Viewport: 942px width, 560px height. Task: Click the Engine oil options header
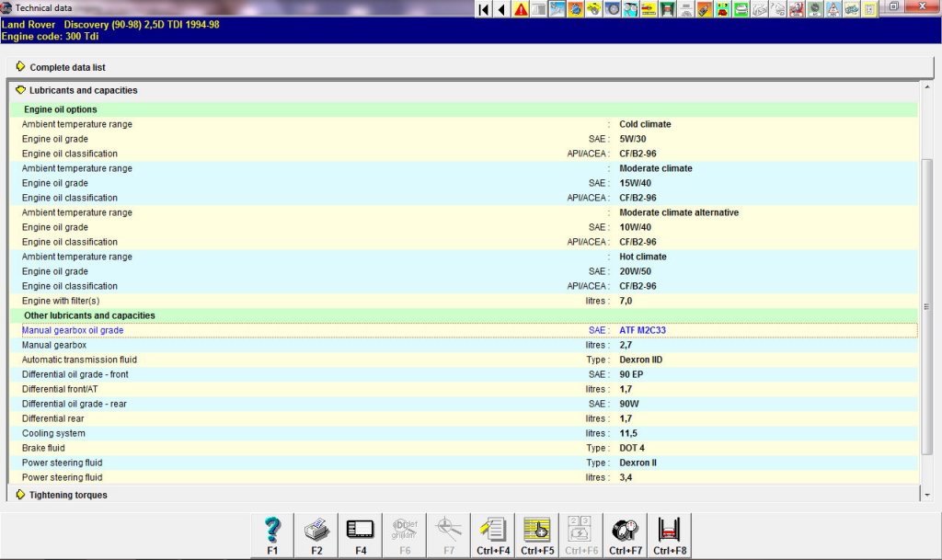(61, 109)
